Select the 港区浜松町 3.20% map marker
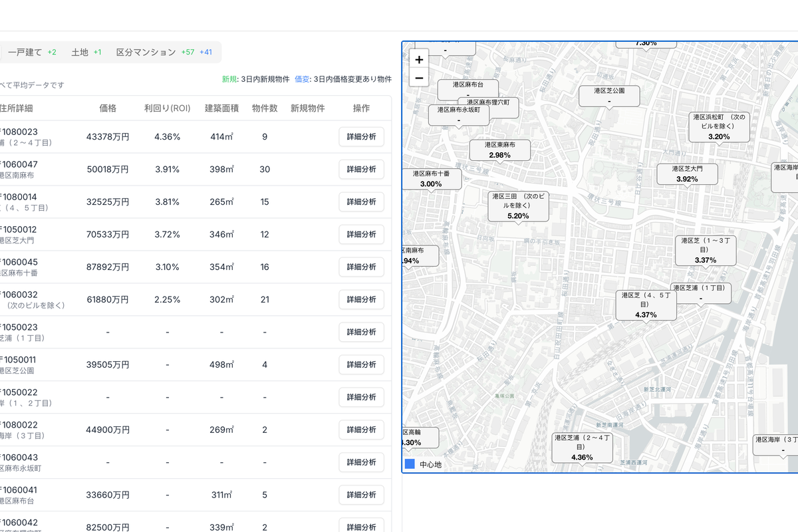This screenshot has width=798, height=532. [719, 126]
